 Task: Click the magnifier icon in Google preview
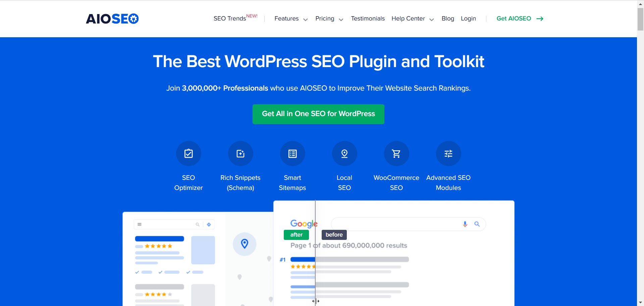click(477, 224)
